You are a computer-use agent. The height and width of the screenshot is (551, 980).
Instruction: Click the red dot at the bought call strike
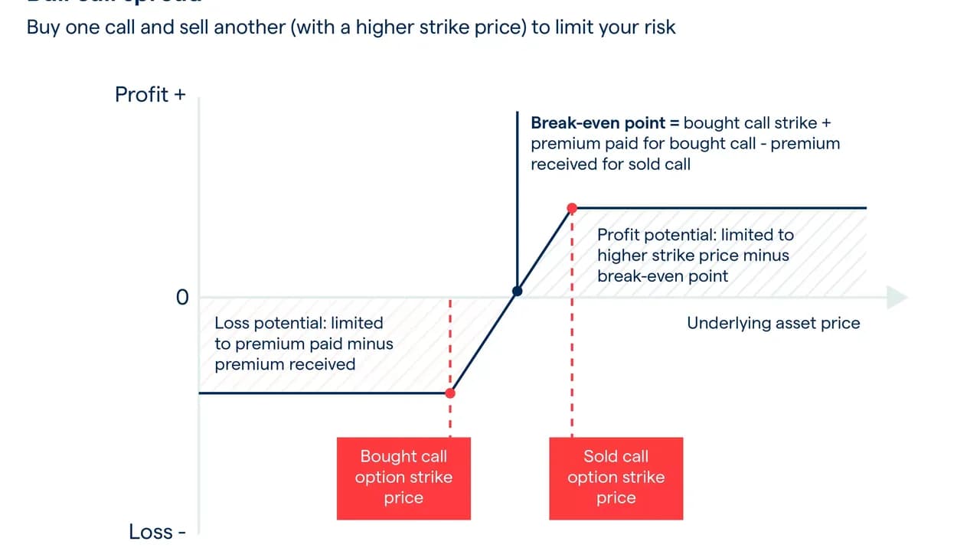point(450,393)
